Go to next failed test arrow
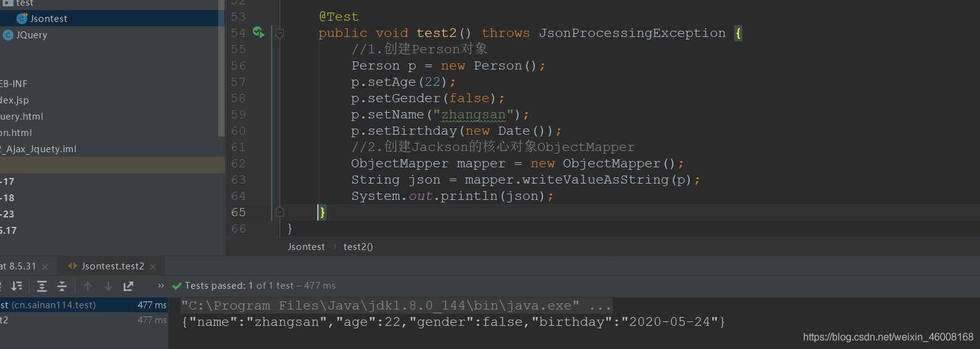 pyautogui.click(x=108, y=286)
